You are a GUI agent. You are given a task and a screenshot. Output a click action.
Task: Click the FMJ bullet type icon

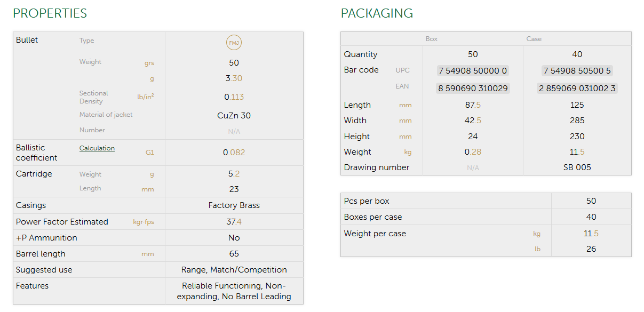(x=234, y=43)
